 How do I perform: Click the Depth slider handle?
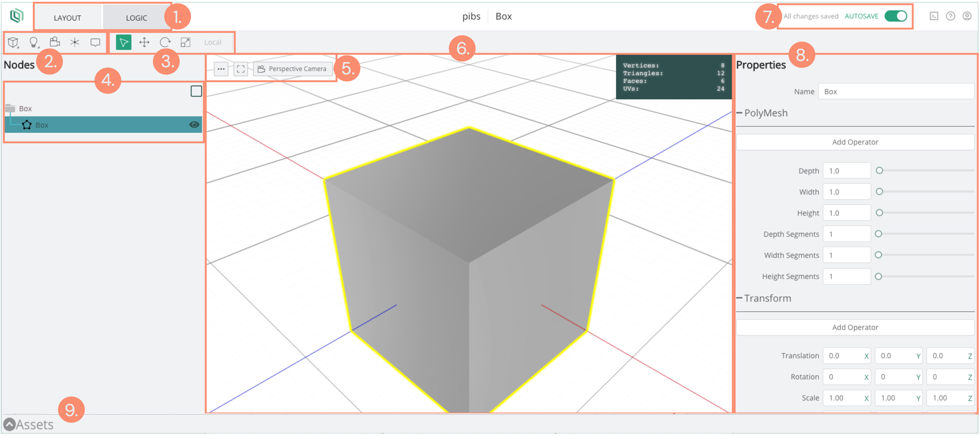coord(879,170)
